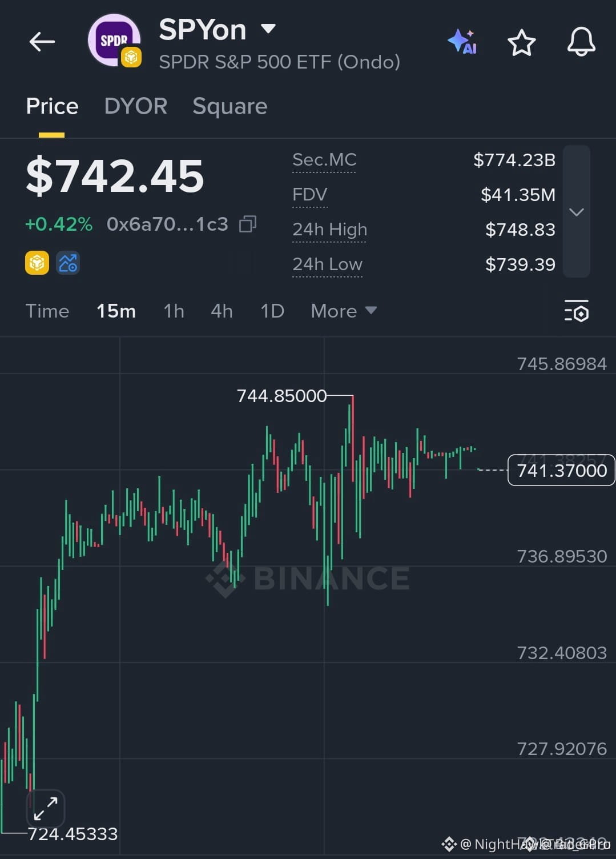Tap the 745.86984 axis label
616x859 pixels.
pos(562,364)
